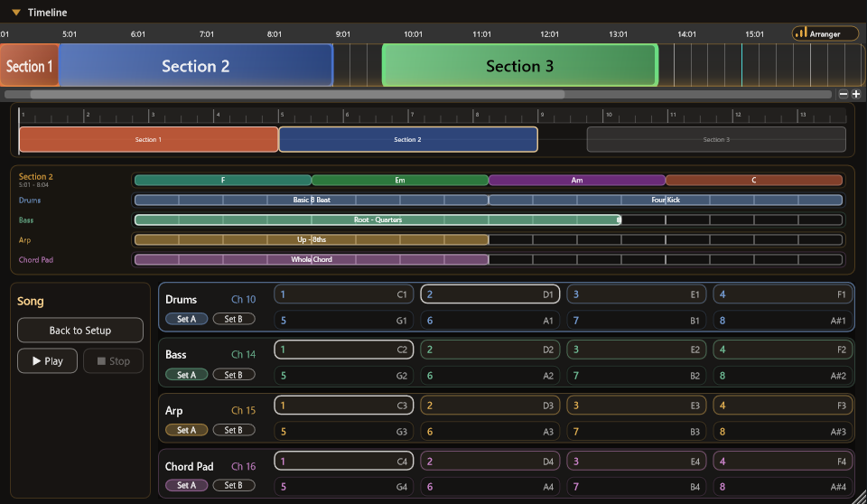Select Drums pattern slot 4 F1
The image size is (867, 504).
tap(783, 294)
